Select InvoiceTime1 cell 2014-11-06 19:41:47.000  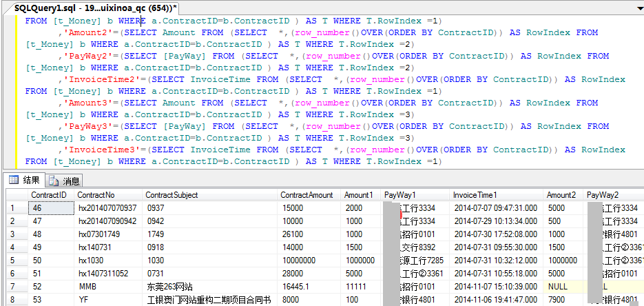coord(497,300)
